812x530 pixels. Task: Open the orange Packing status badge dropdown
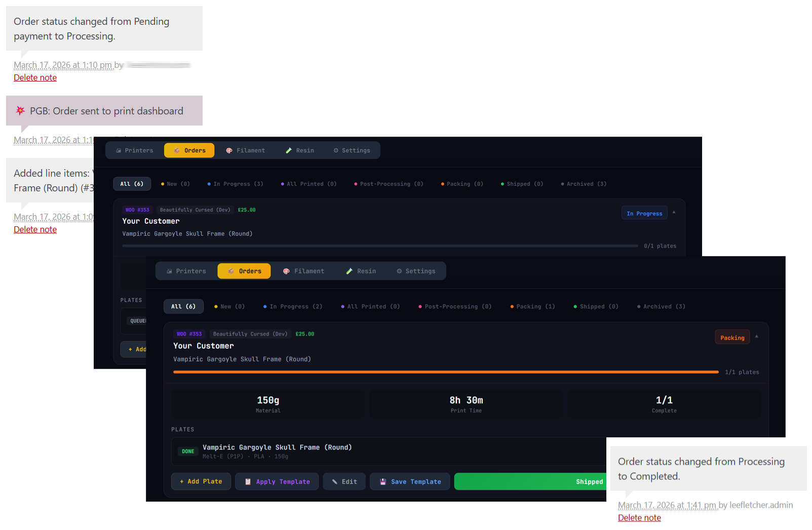[732, 338]
